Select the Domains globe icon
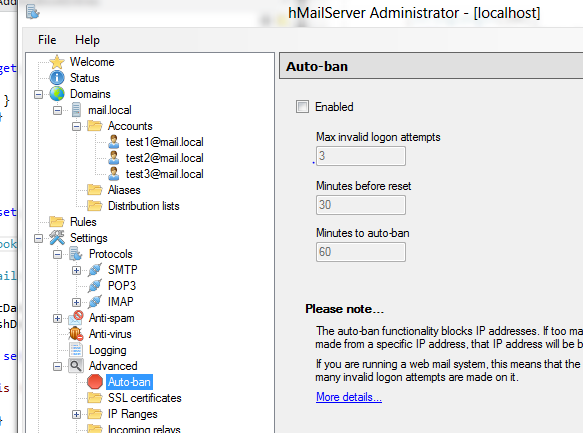 [57, 94]
